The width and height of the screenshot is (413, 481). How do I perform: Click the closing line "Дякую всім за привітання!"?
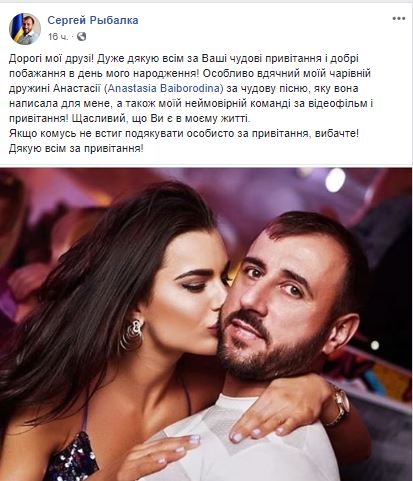[76, 148]
